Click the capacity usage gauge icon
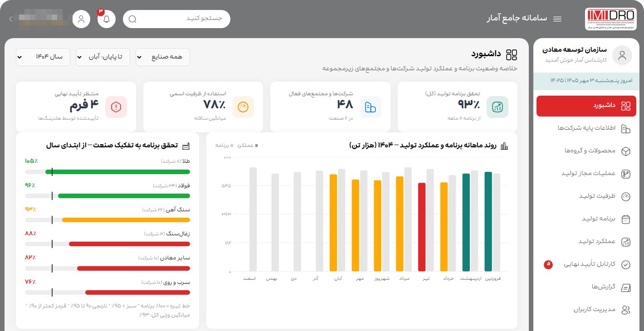The image size is (644, 331). pyautogui.click(x=243, y=107)
